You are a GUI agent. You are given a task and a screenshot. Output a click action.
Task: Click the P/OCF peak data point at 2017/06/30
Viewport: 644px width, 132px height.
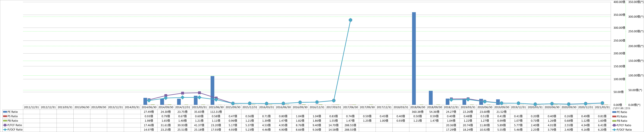pyautogui.click(x=350, y=20)
